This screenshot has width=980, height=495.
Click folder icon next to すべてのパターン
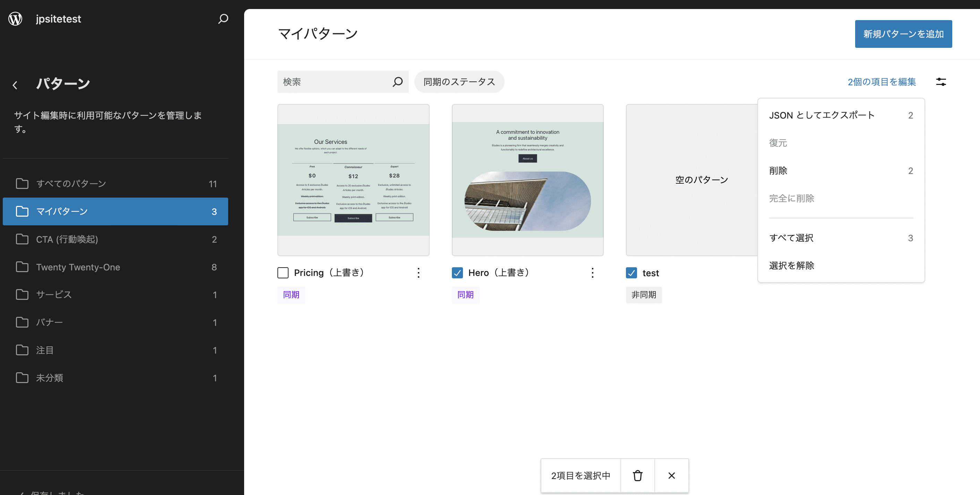pos(22,184)
